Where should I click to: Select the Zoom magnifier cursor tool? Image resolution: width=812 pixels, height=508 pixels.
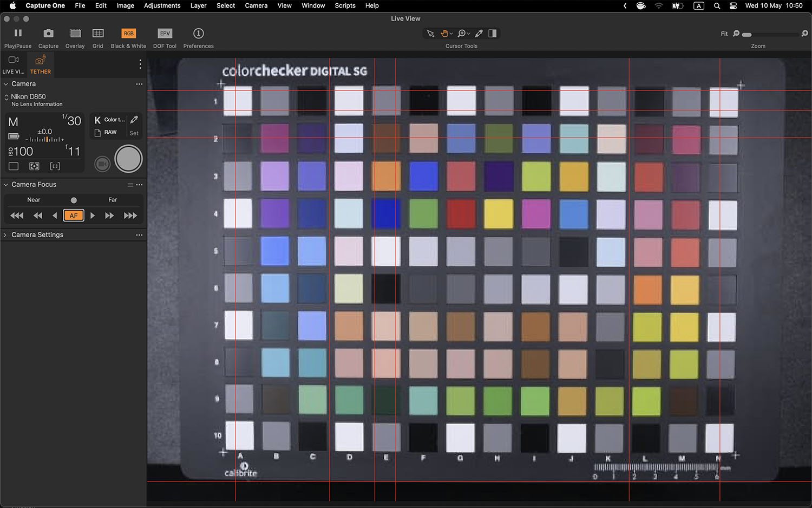pos(462,34)
